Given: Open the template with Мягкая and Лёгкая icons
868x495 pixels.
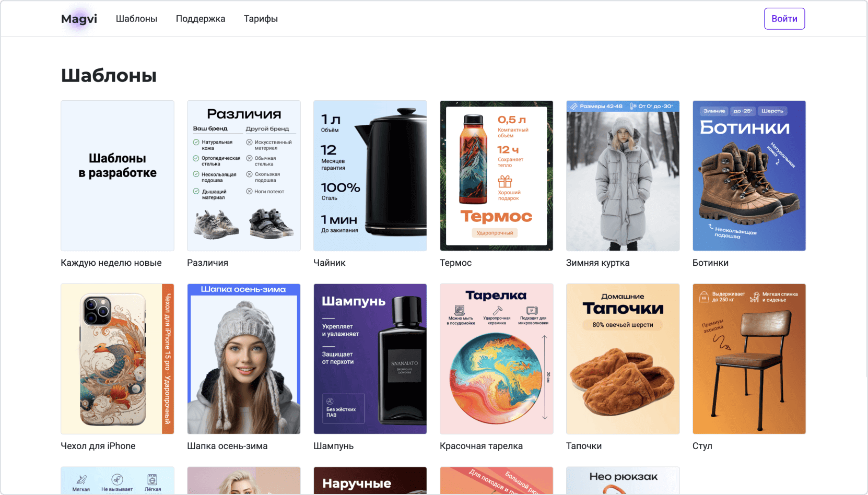Looking at the screenshot, I should pos(118,480).
